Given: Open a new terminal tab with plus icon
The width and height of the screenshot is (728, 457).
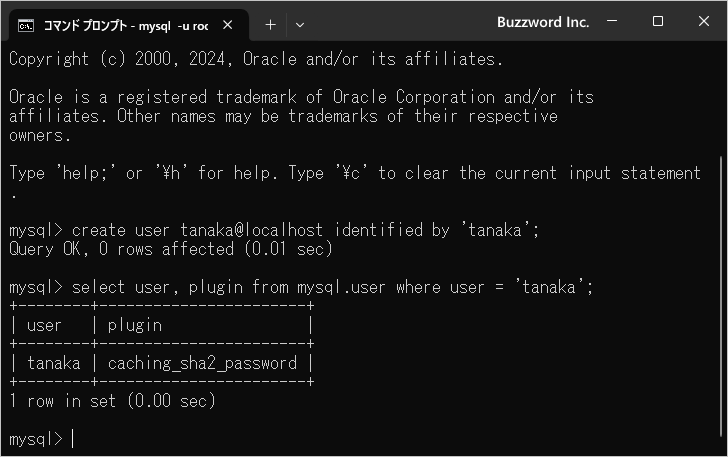Looking at the screenshot, I should tap(270, 25).
